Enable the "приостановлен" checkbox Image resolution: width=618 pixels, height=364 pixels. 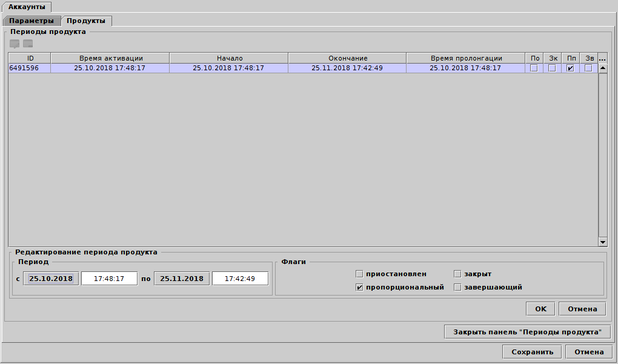pyautogui.click(x=359, y=274)
